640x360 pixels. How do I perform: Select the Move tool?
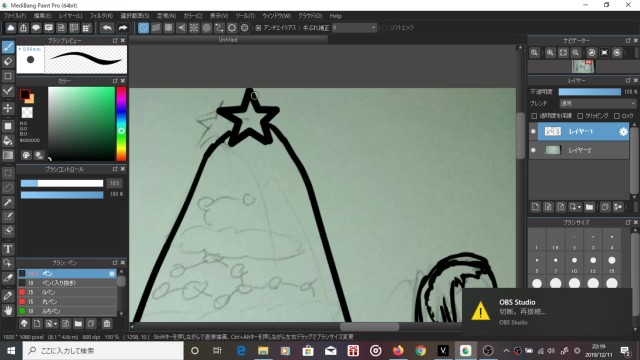[8, 109]
